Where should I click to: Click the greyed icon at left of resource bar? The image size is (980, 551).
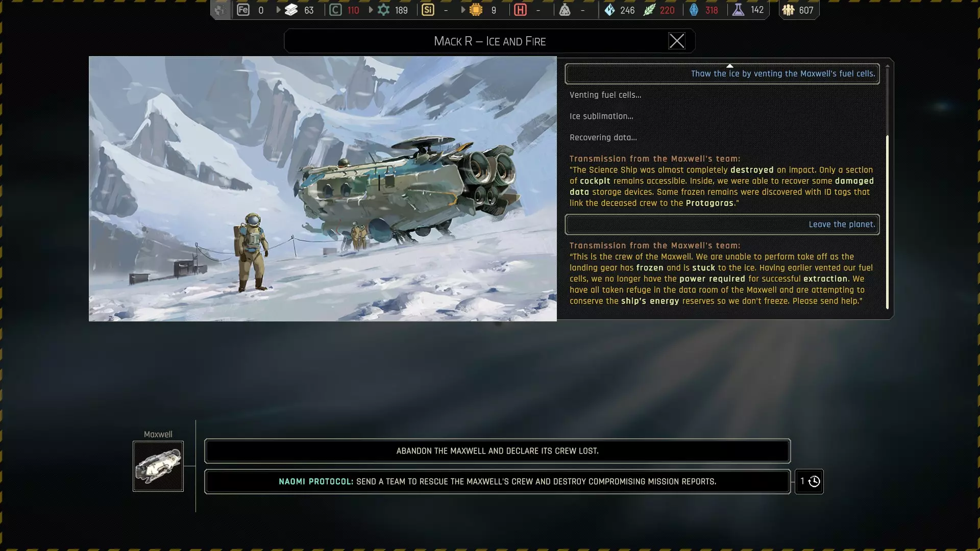pyautogui.click(x=220, y=10)
